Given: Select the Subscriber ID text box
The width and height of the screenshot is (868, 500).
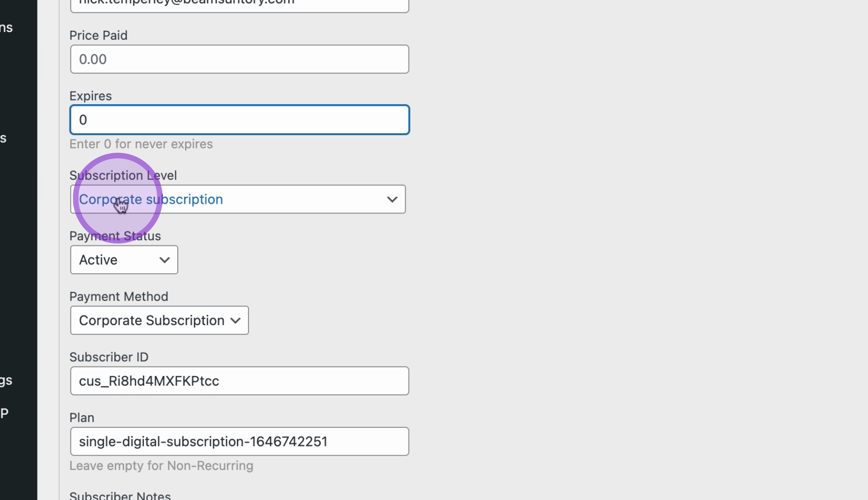Looking at the screenshot, I should [240, 381].
